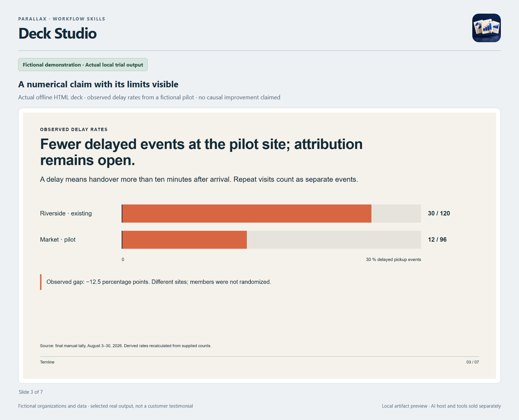
Task: Click the slide headline 'Fewer delayed events at the pilot site'
Action: (x=201, y=152)
